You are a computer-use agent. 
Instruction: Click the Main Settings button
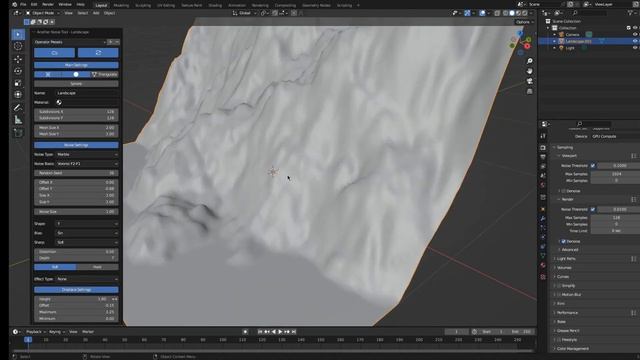click(76, 65)
